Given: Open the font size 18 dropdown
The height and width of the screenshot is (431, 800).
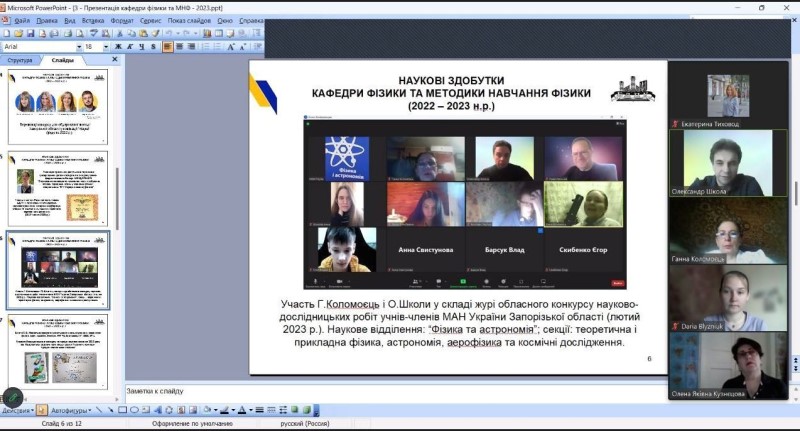Looking at the screenshot, I should coord(106,46).
